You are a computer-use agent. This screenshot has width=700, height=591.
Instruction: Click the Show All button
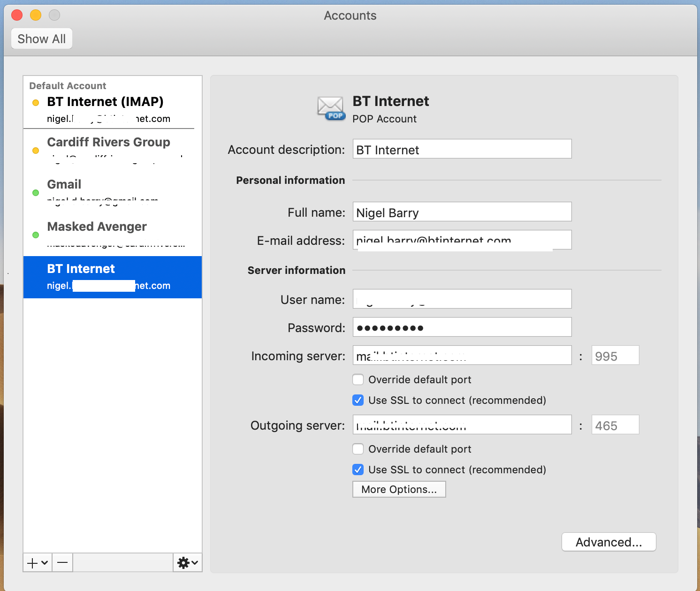point(42,39)
